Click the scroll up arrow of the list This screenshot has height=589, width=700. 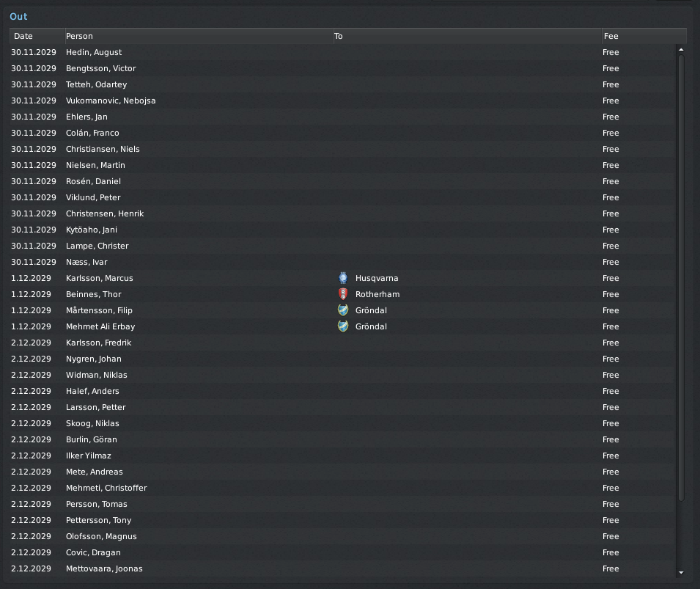click(681, 50)
